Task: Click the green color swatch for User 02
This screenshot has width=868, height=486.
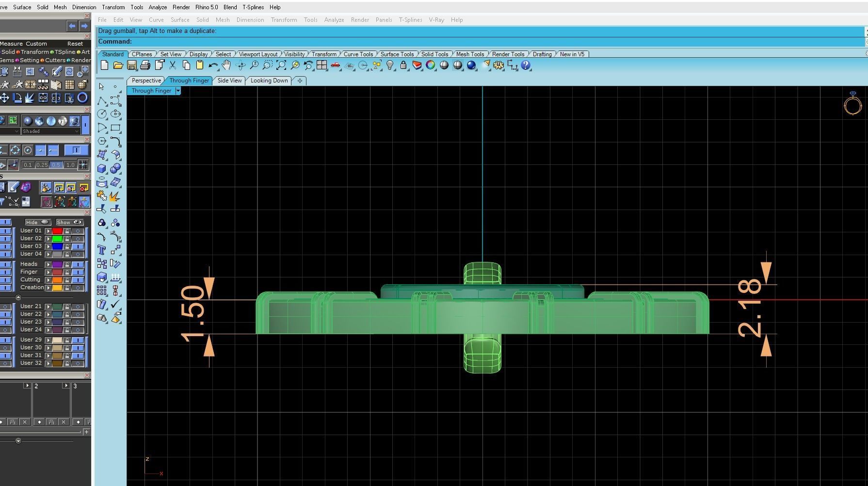Action: [x=57, y=239]
